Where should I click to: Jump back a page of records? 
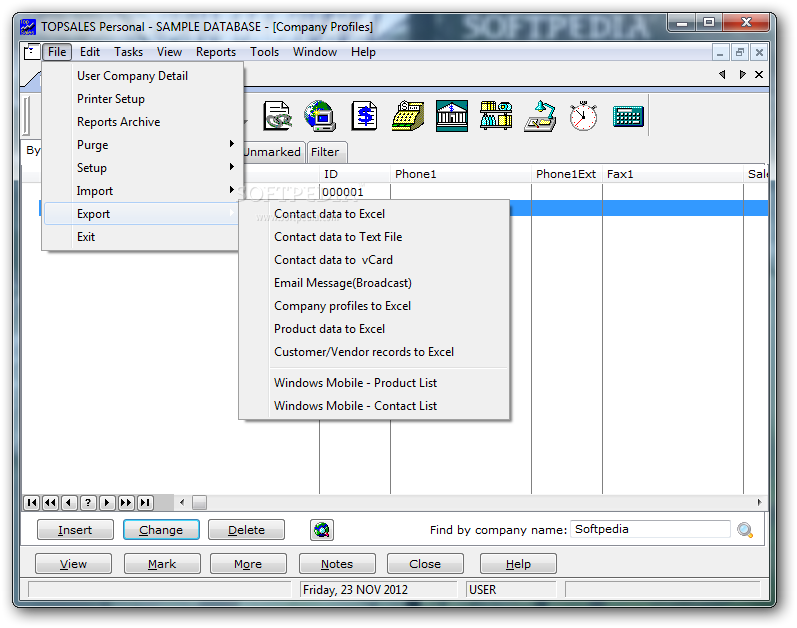[50, 503]
